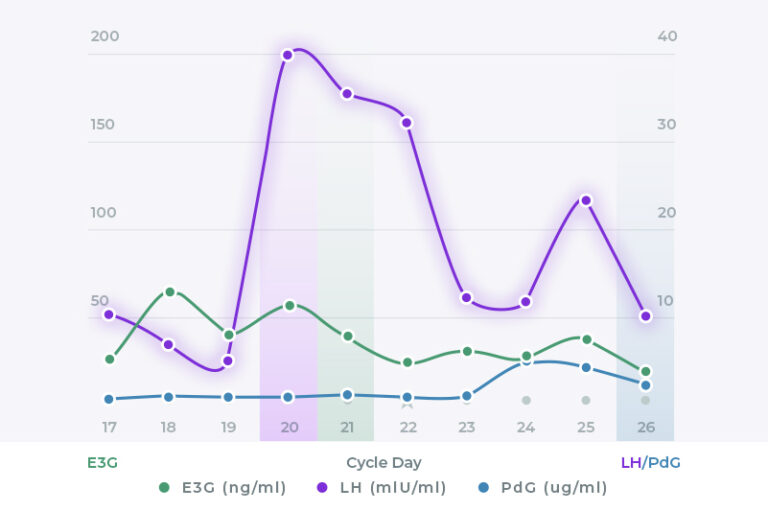
Task: Click cycle day 17 on the axis
Action: (109, 428)
